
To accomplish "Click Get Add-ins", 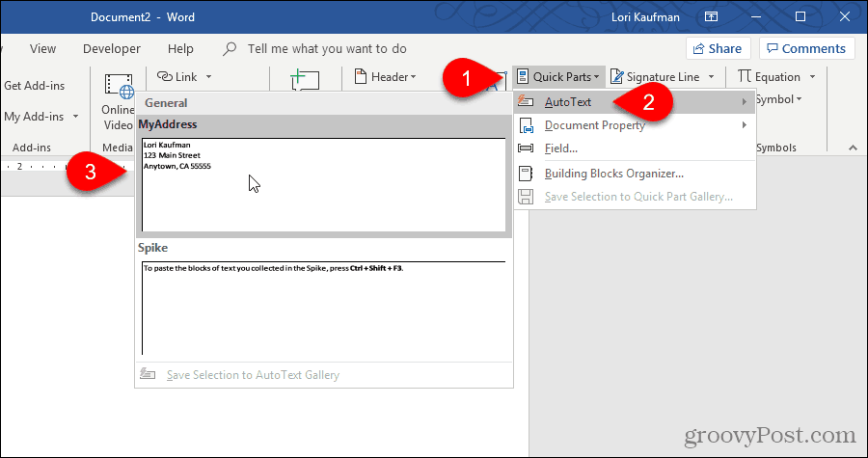I will [35, 86].
